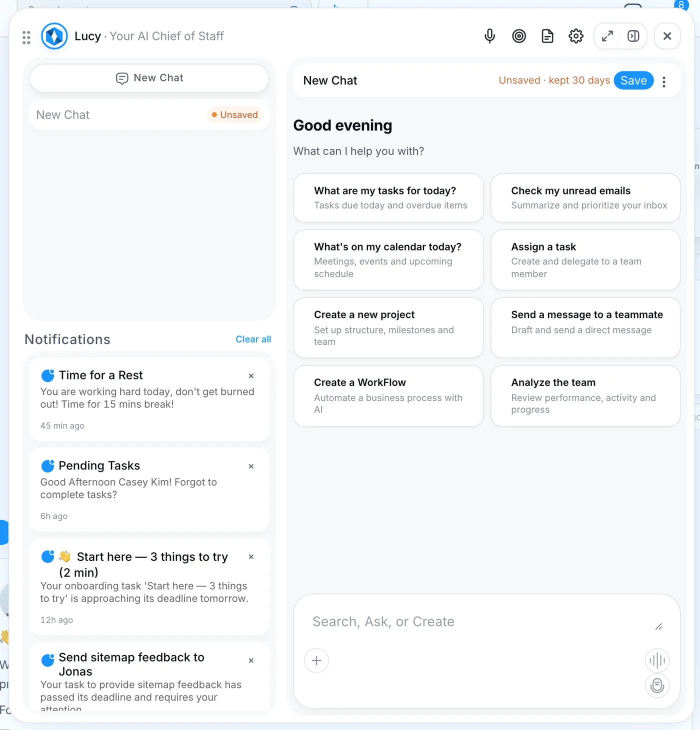The image size is (700, 730).
Task: Open the Time for a Rest notification
Action: tap(149, 399)
